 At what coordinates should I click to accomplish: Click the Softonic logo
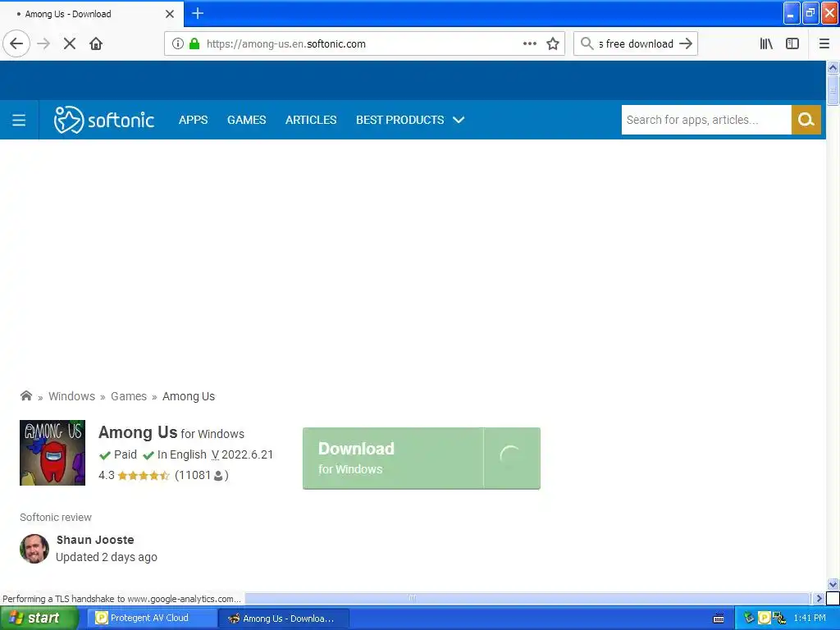click(x=104, y=120)
